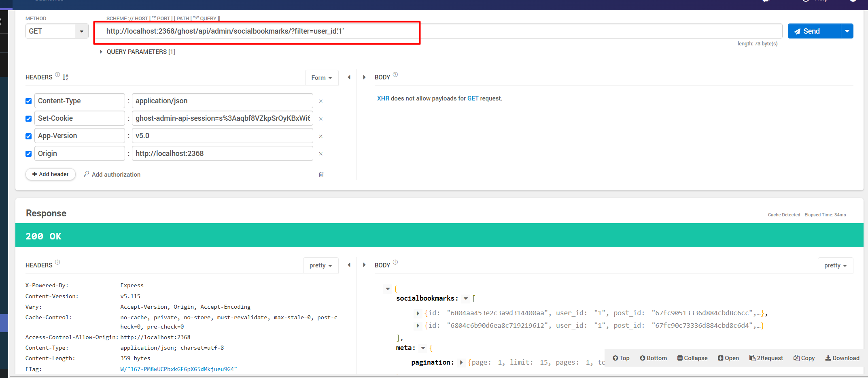The width and height of the screenshot is (868, 378).
Task: Delete the Content-Type header row
Action: (x=320, y=101)
